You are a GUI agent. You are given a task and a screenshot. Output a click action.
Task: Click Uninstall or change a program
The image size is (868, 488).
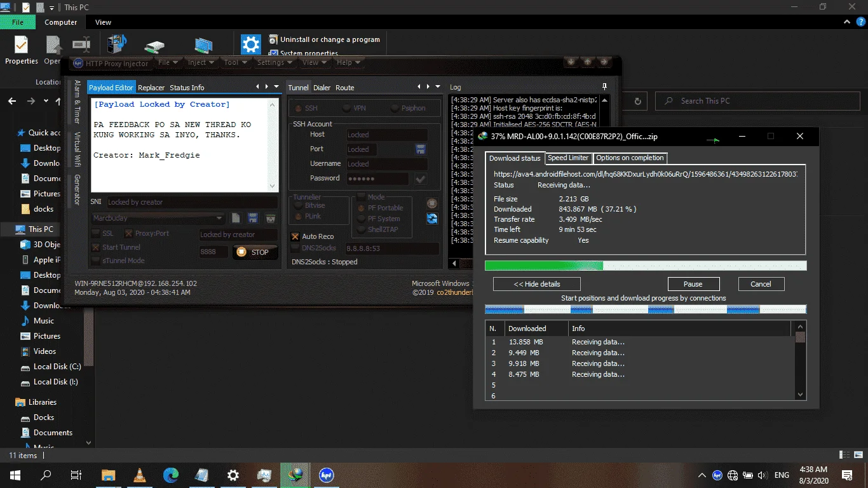[325, 39]
